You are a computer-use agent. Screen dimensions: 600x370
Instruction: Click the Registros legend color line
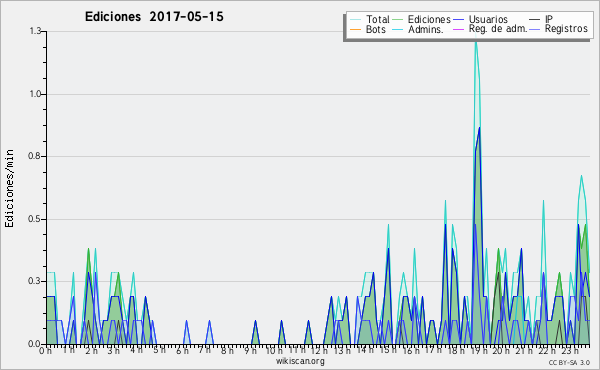pos(535,29)
